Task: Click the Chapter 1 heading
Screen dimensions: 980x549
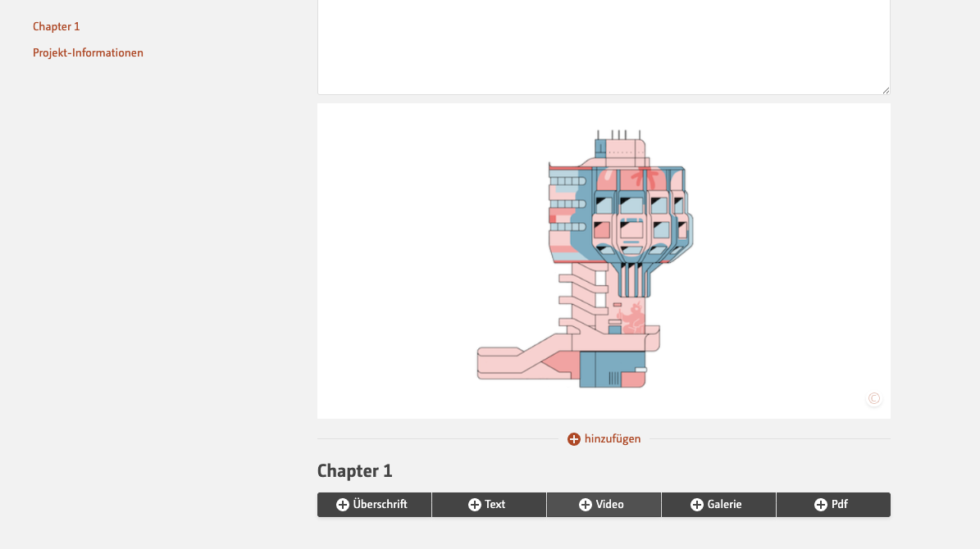Action: [354, 471]
